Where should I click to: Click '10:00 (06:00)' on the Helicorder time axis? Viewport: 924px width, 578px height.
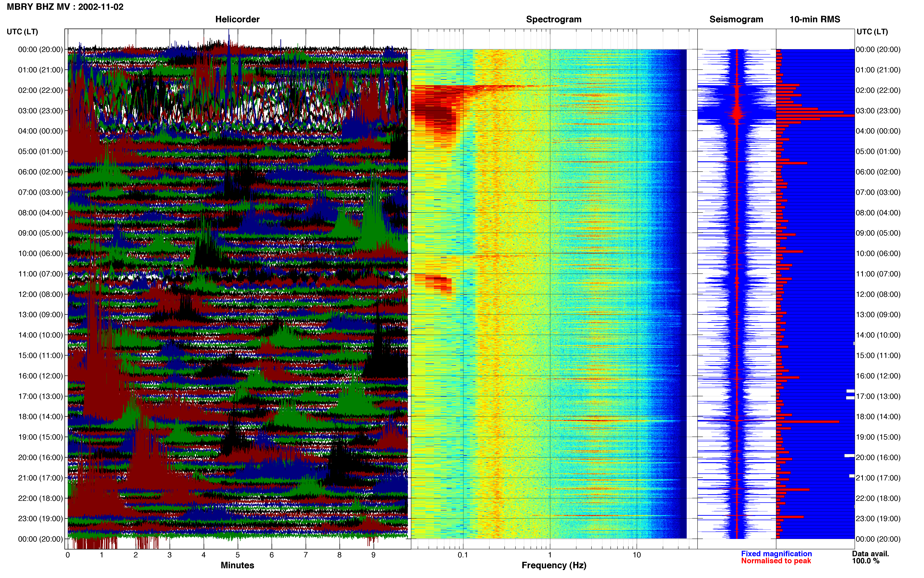tap(41, 253)
